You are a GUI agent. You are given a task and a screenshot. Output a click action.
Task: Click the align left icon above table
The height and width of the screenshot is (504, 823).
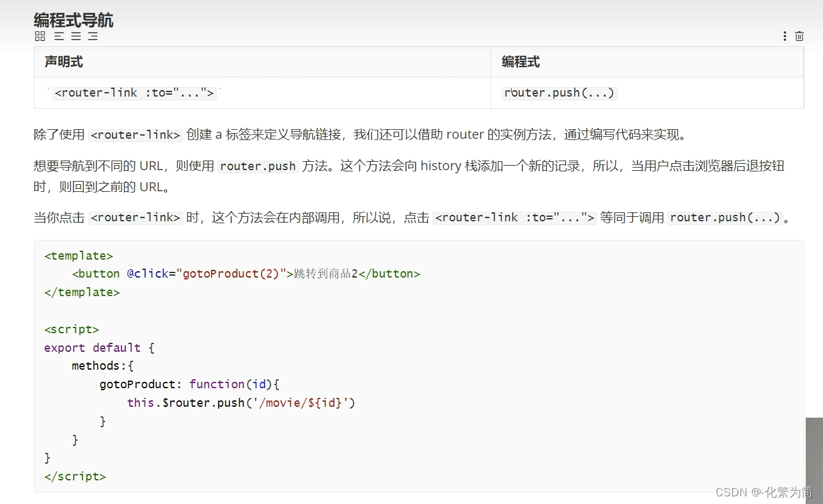pyautogui.click(x=59, y=36)
